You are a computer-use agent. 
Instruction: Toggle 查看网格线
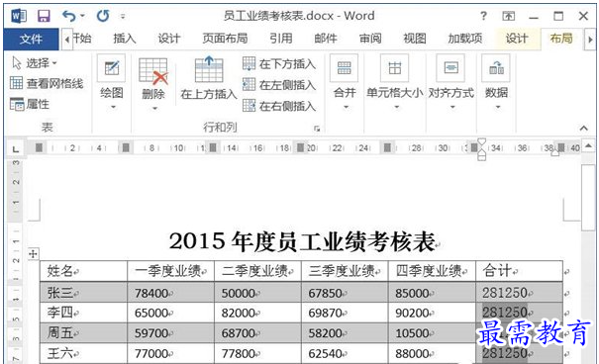point(47,83)
